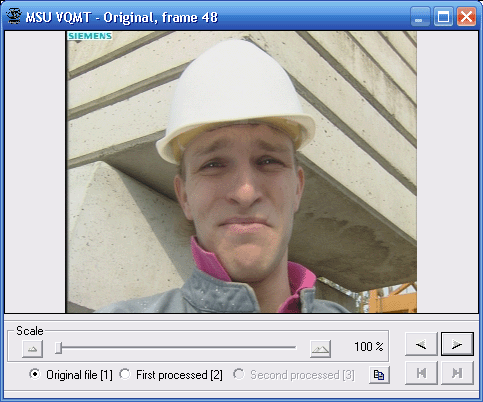Click the MSU VQMT title bar app icon
The height and width of the screenshot is (402, 483).
point(14,16)
